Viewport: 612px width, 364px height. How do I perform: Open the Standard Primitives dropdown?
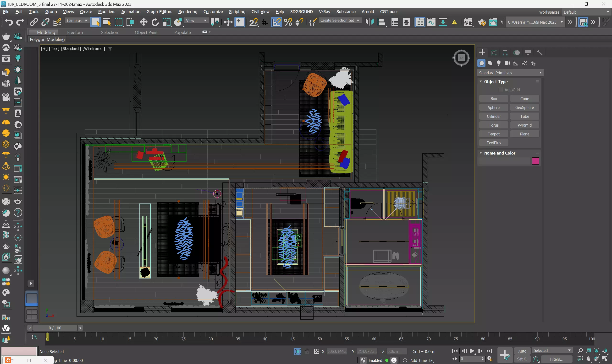click(510, 73)
